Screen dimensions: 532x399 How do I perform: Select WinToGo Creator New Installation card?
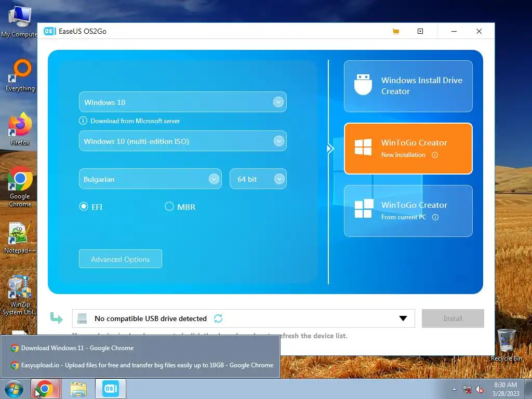[408, 149]
